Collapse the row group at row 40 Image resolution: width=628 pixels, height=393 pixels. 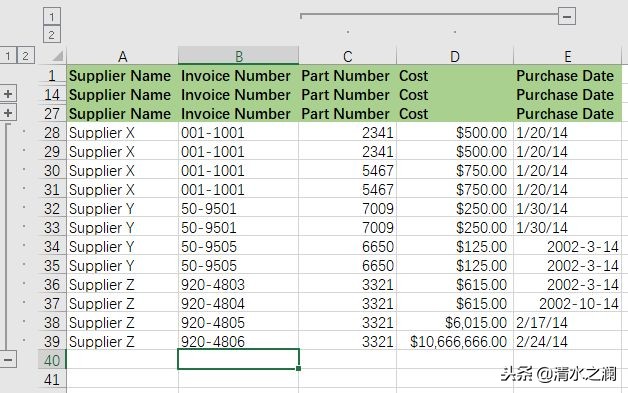tap(8, 359)
